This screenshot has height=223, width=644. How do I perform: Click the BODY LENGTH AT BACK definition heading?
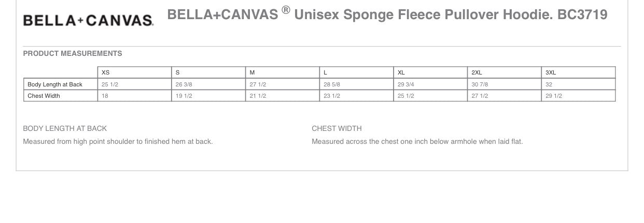click(x=65, y=128)
